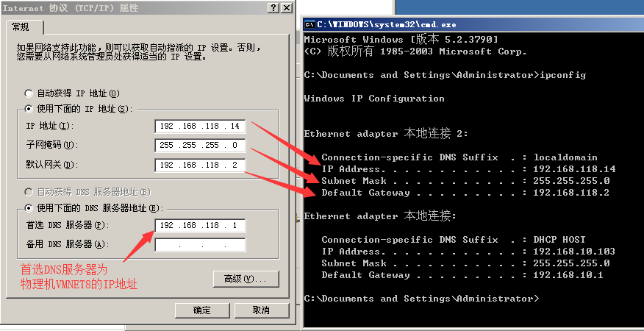This screenshot has height=331, width=644.
Task: Click the last octet of IP 地址 field
Action: 235,127
